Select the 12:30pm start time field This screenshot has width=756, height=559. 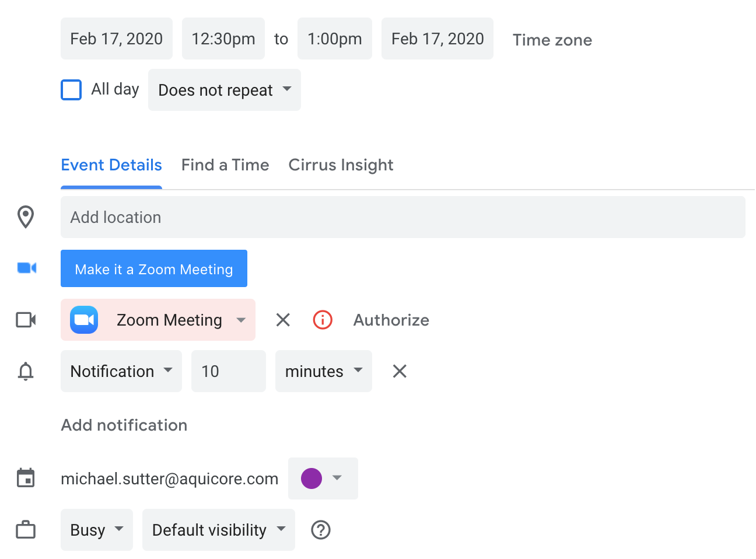pyautogui.click(x=223, y=39)
